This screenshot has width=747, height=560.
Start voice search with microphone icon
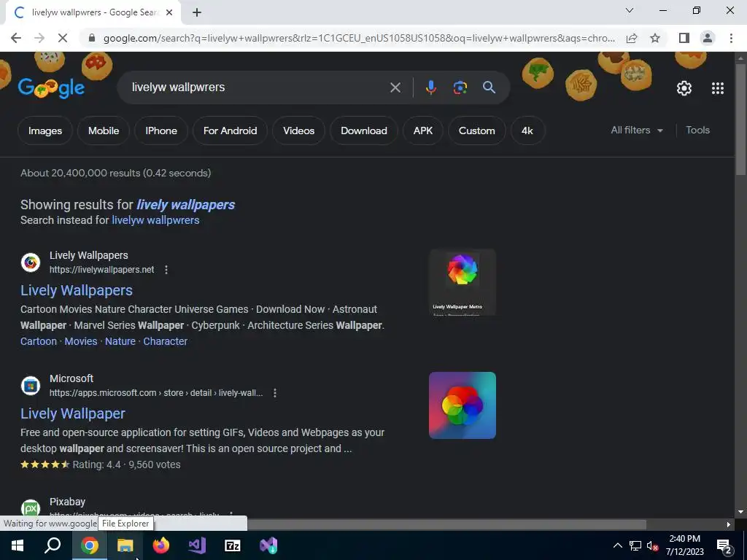coord(430,87)
